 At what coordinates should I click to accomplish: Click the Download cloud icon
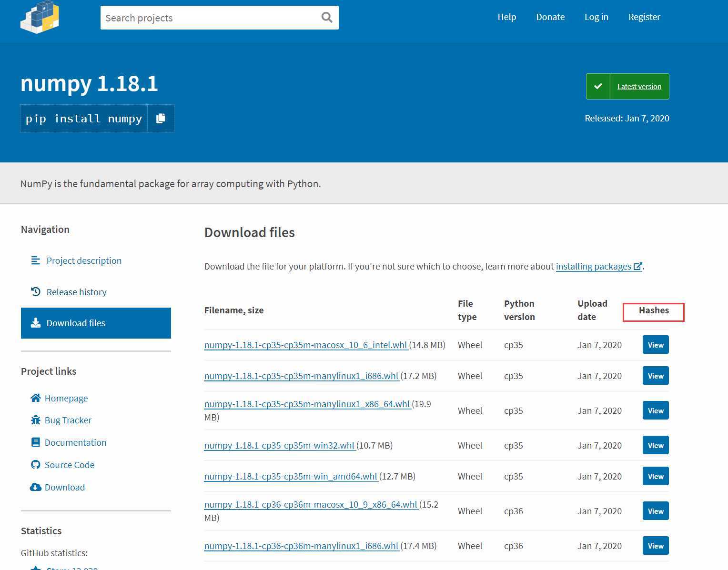36,487
